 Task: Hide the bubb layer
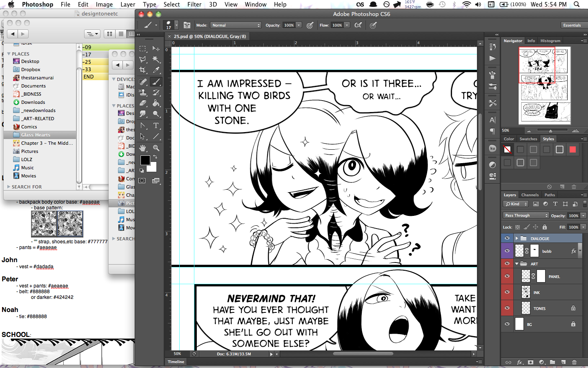pos(507,251)
